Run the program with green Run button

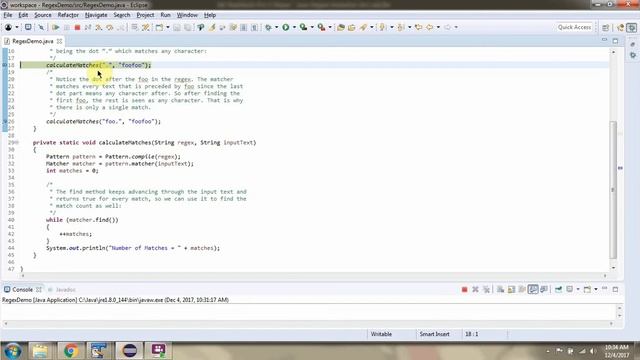tap(286, 27)
